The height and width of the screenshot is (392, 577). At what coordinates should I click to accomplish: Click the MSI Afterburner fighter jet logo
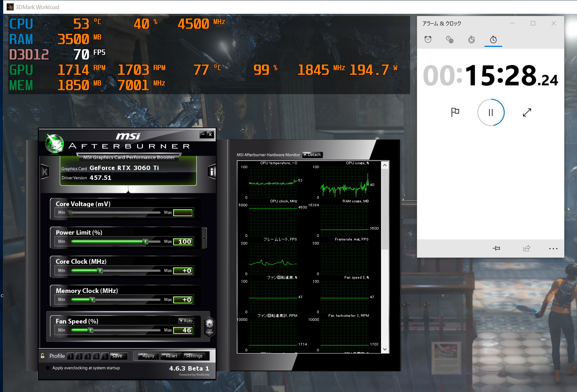(55, 144)
